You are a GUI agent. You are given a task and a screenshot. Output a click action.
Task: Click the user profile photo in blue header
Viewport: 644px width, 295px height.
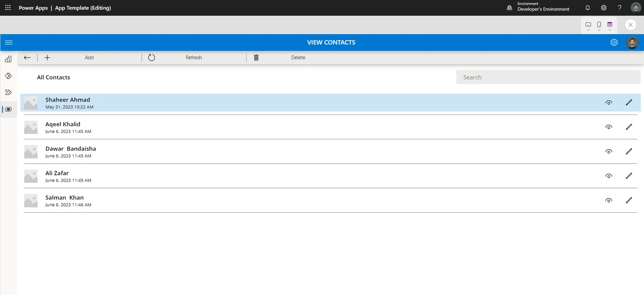point(632,42)
